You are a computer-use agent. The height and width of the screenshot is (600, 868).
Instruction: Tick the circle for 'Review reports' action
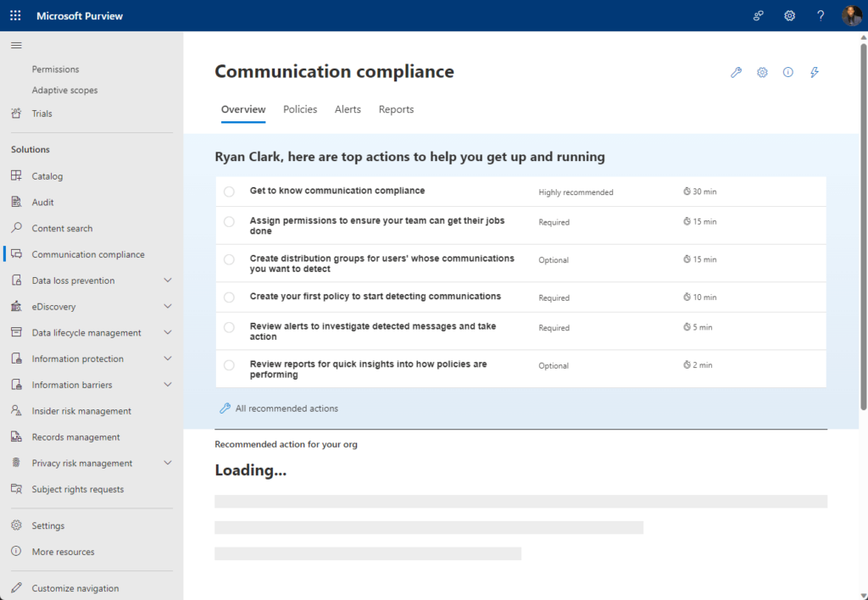click(x=229, y=365)
